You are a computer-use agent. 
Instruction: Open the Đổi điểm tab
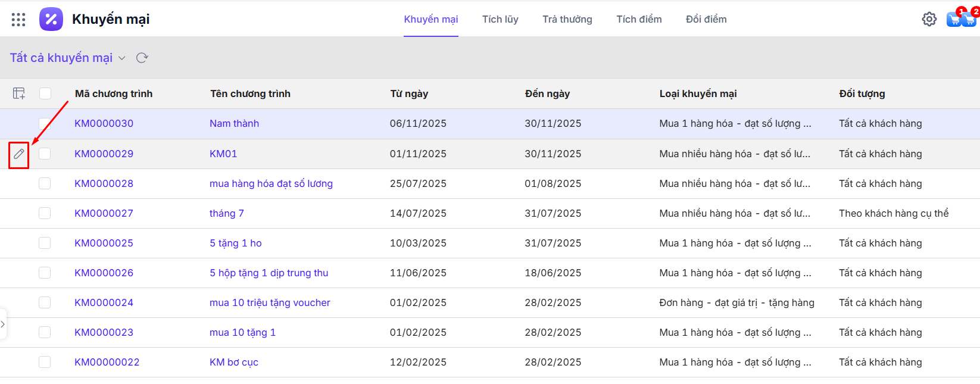pos(706,20)
